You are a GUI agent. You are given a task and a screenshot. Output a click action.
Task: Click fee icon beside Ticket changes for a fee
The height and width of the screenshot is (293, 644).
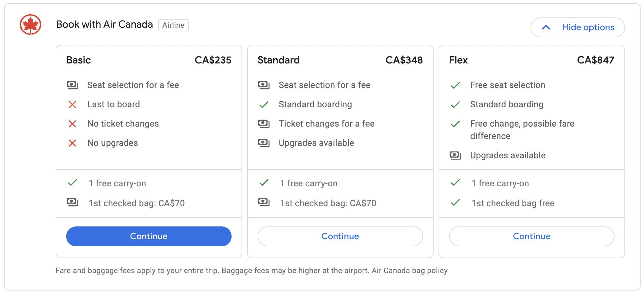pos(264,124)
